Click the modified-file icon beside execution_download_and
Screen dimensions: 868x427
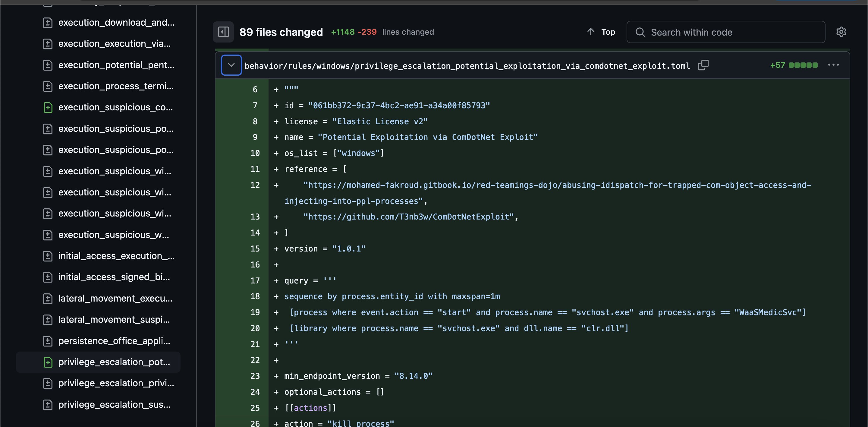pyautogui.click(x=48, y=23)
